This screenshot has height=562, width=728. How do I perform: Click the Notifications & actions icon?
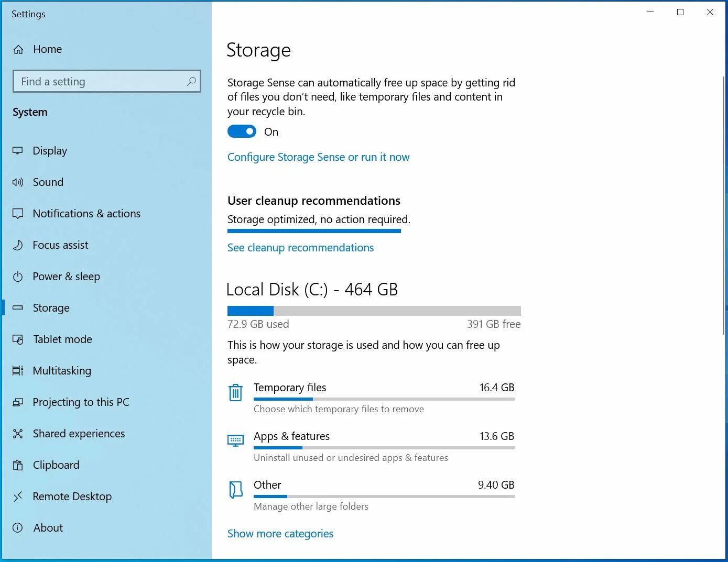[18, 214]
